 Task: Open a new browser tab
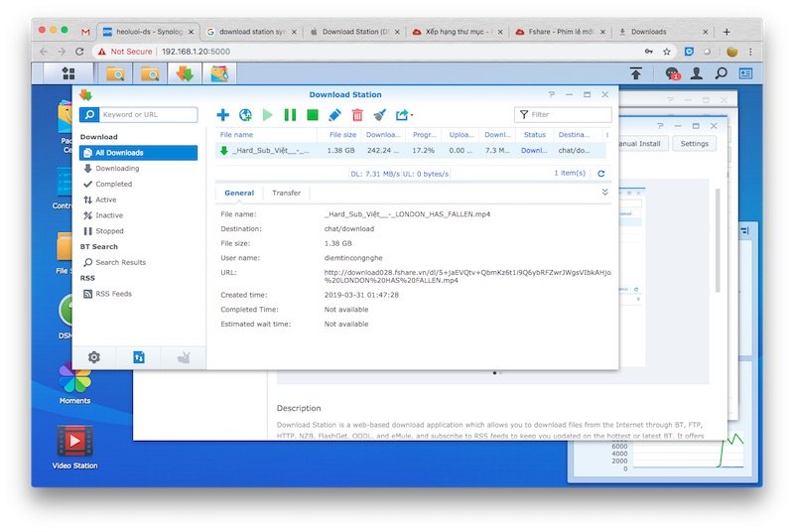tap(727, 32)
